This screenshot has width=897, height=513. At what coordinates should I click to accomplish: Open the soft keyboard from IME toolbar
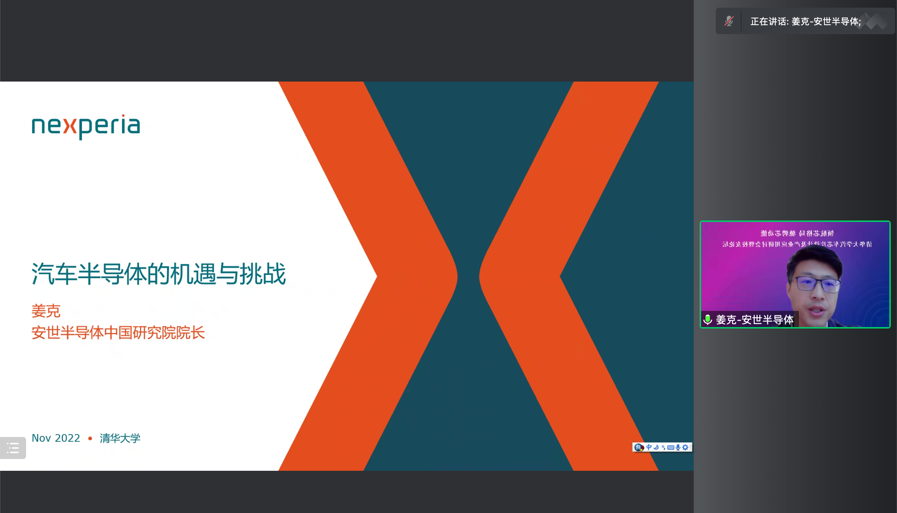click(x=670, y=447)
